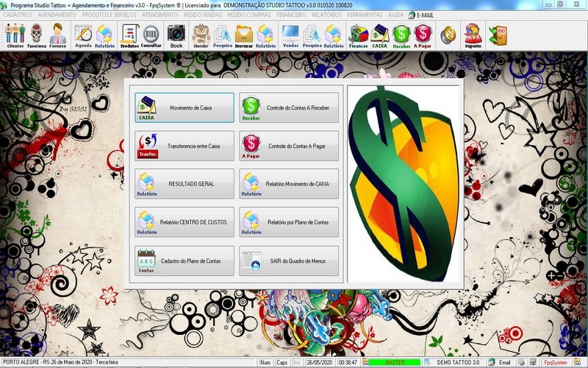This screenshot has height=368, width=588.
Task: Click SAIR do Quadro de Menus
Action: (x=289, y=261)
